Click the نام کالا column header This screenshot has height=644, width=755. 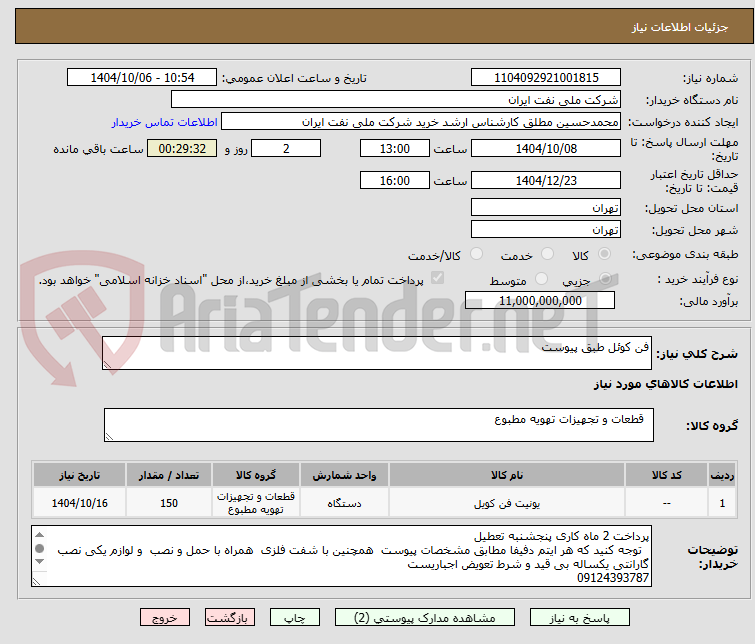click(x=507, y=475)
